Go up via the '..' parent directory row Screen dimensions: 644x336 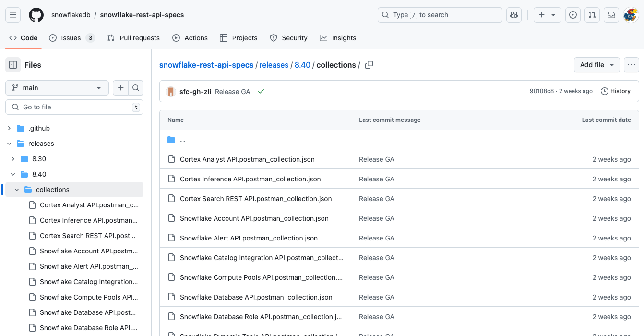click(x=399, y=140)
